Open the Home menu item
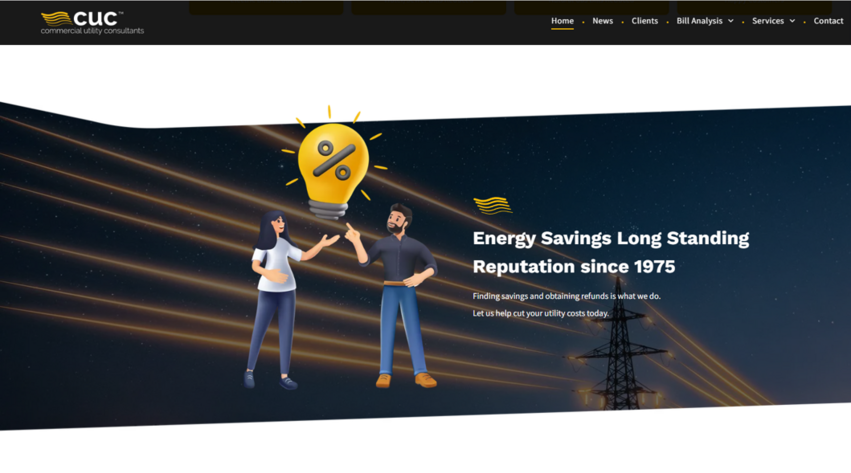The height and width of the screenshot is (473, 851). [x=562, y=21]
